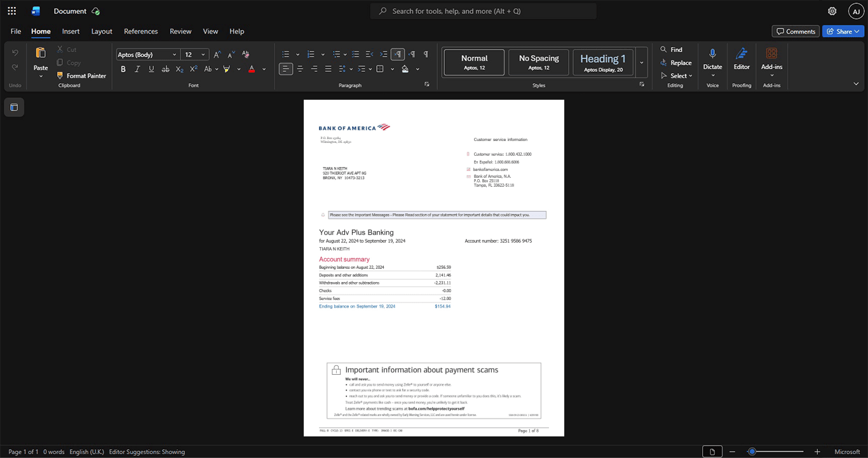This screenshot has height=458, width=868.
Task: Switch to the References tab
Action: click(140, 31)
